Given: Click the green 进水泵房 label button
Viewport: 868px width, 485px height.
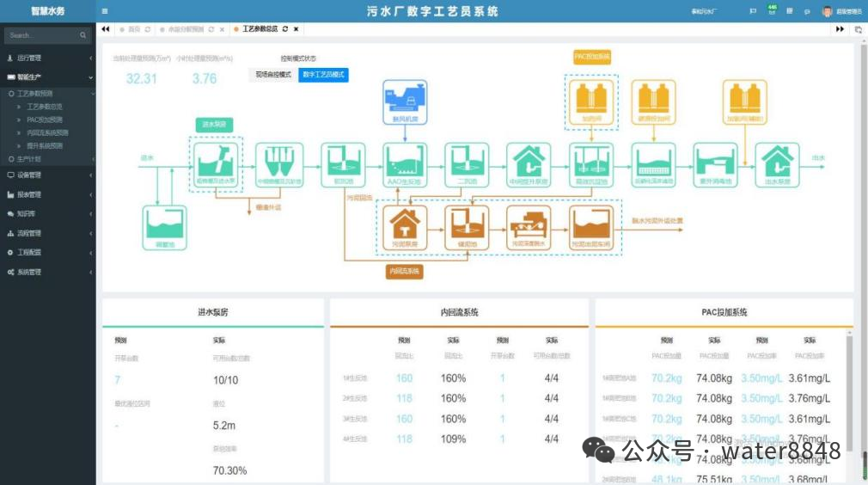Looking at the screenshot, I should [214, 125].
